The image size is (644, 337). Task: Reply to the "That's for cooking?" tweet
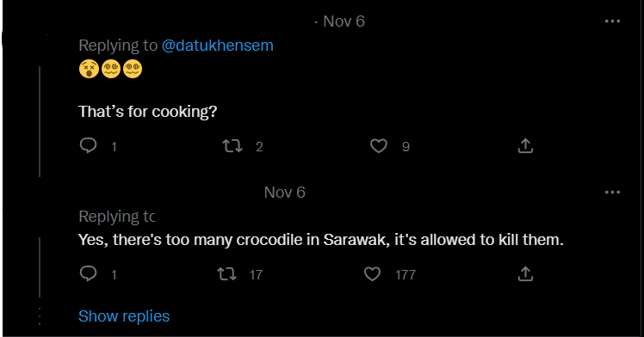pyautogui.click(x=88, y=145)
